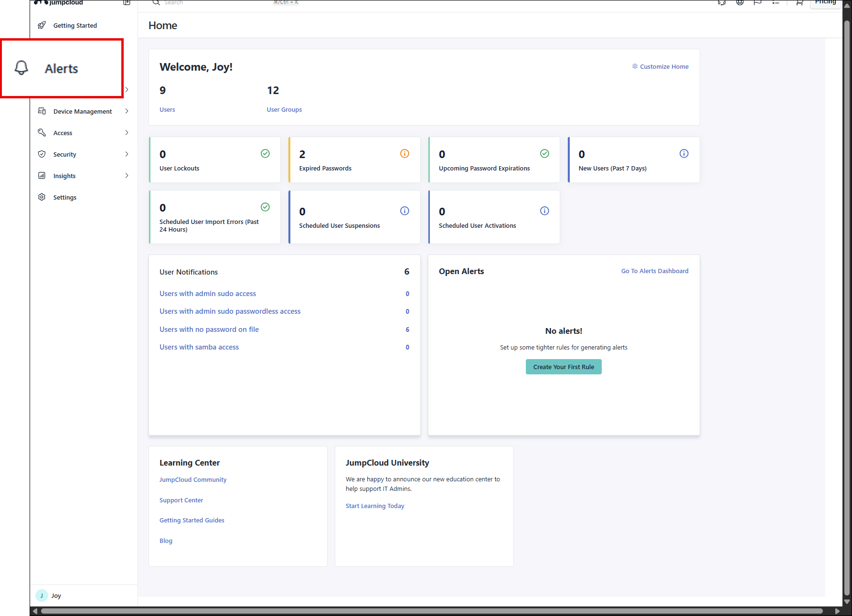
Task: Expand the Insights submenu chevron
Action: pyautogui.click(x=127, y=176)
